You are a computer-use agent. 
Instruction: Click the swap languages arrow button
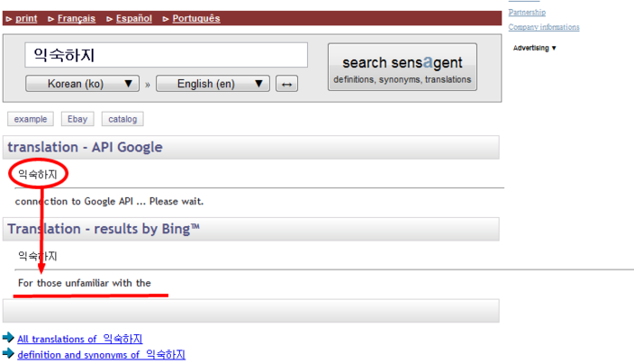287,84
